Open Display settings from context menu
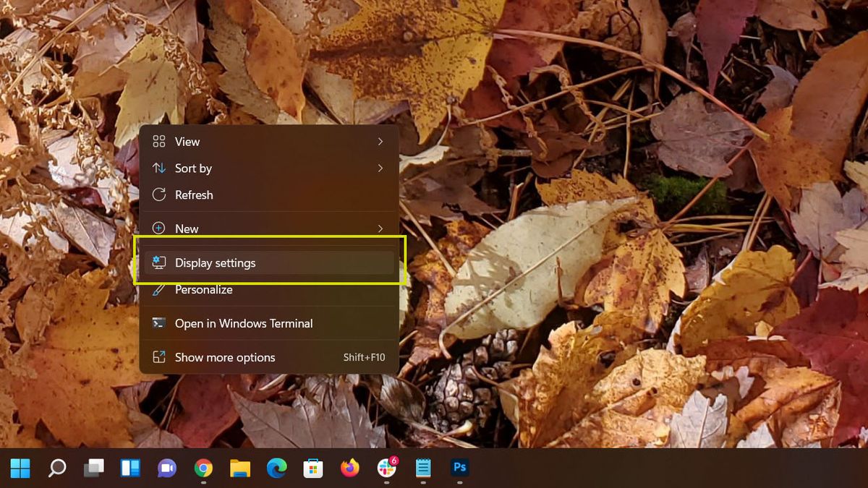The height and width of the screenshot is (488, 868). (268, 263)
